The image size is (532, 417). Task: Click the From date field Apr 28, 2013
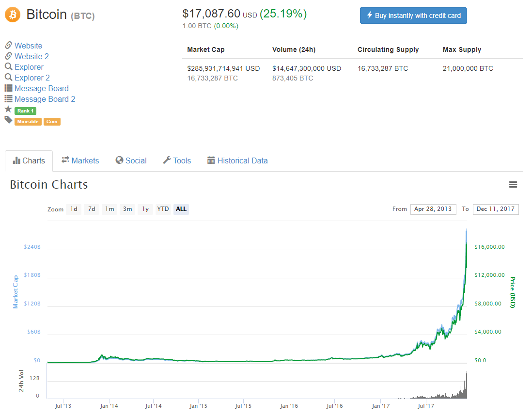pyautogui.click(x=433, y=209)
